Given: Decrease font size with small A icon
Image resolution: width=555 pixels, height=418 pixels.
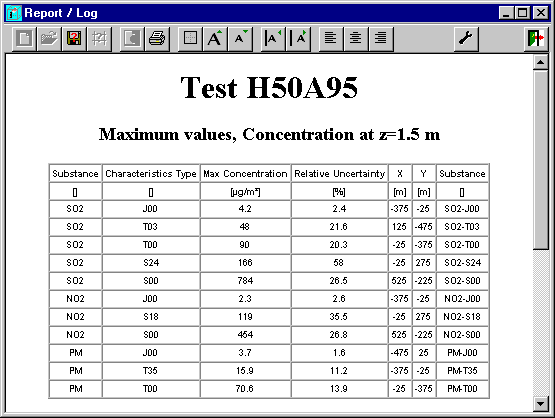Looking at the screenshot, I should click(240, 39).
